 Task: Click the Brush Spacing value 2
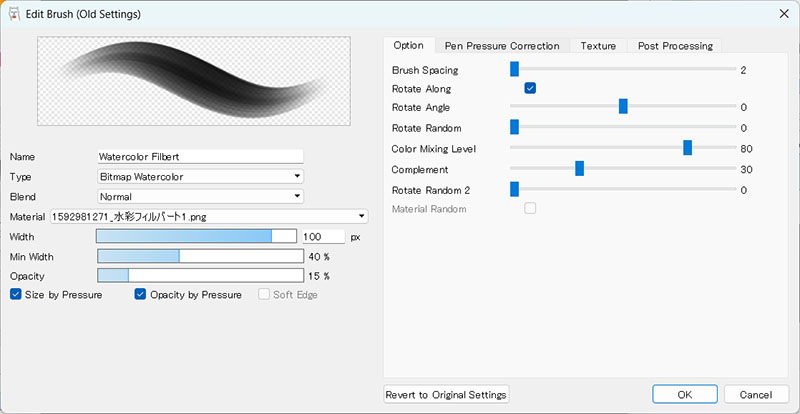point(743,70)
